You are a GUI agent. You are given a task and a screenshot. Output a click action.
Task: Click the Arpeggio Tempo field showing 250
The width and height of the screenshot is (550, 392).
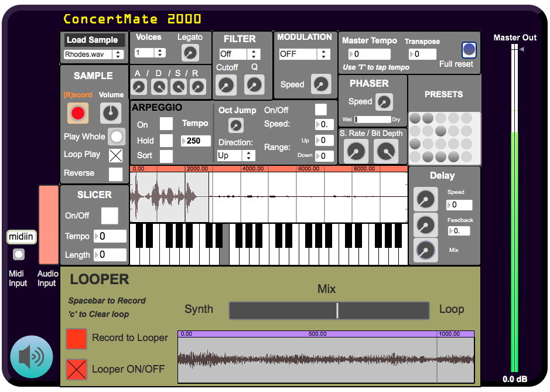point(196,141)
